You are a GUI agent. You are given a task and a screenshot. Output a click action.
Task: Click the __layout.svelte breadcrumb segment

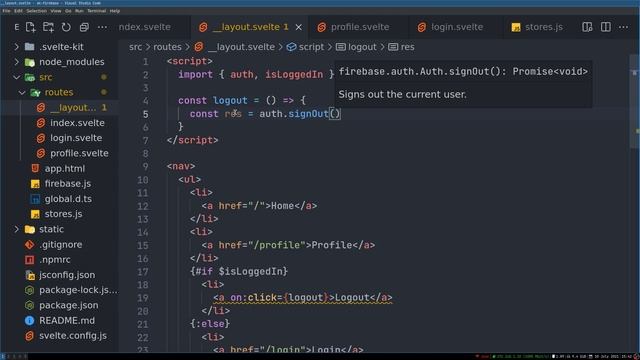[234, 47]
